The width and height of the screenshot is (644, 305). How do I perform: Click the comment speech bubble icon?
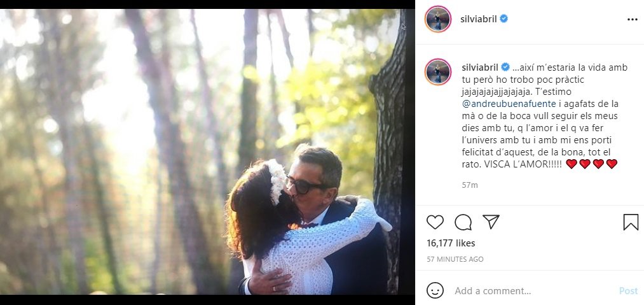tap(463, 222)
